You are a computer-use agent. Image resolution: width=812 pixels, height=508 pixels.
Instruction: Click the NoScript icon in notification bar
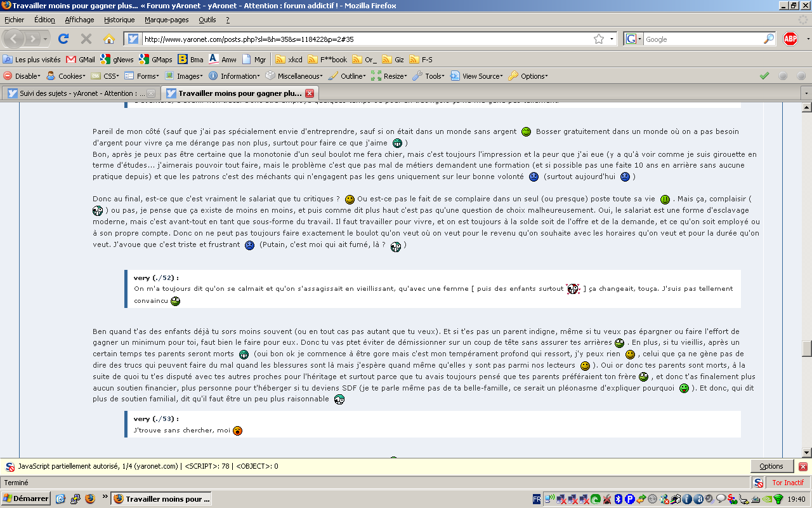point(10,466)
